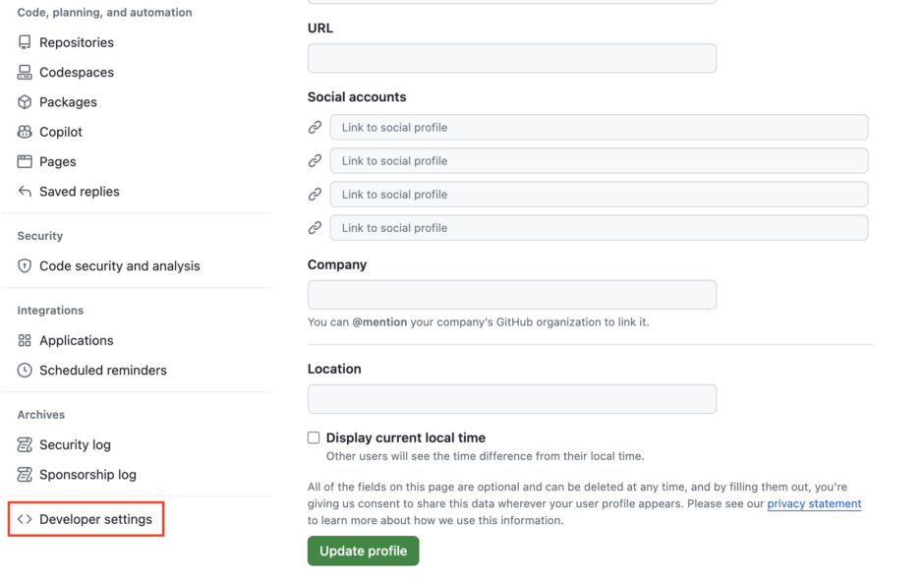This screenshot has width=924, height=582.
Task: Select Code security and analysis from Security section
Action: point(119,265)
